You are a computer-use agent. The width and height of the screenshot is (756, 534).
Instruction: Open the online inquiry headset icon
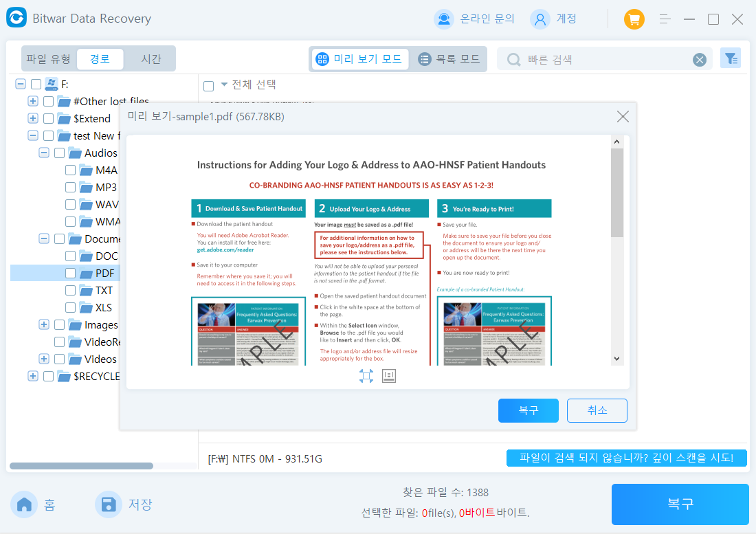click(x=443, y=19)
